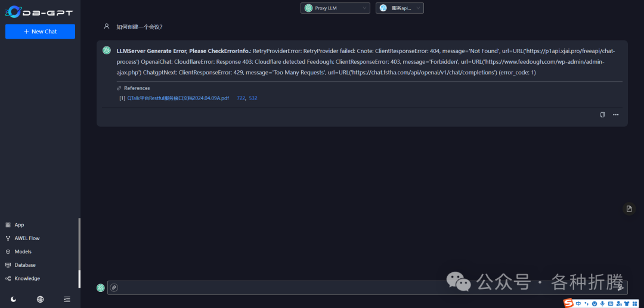Start a New Chat
The image size is (644, 308).
[x=40, y=32]
